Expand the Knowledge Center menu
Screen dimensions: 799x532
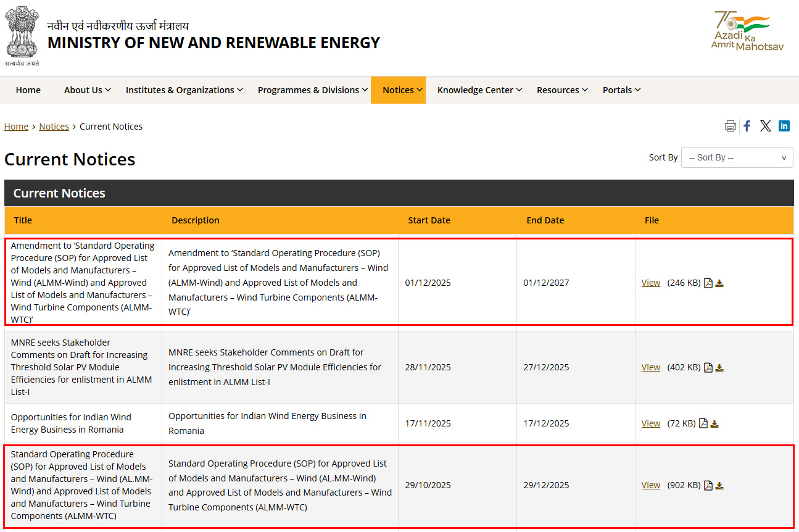[x=479, y=90]
